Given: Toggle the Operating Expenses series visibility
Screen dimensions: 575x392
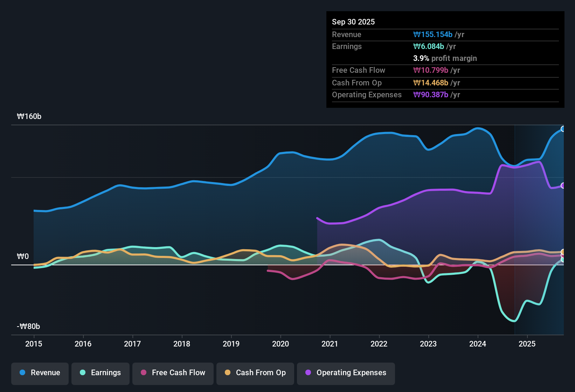Looking at the screenshot, I should click(346, 373).
